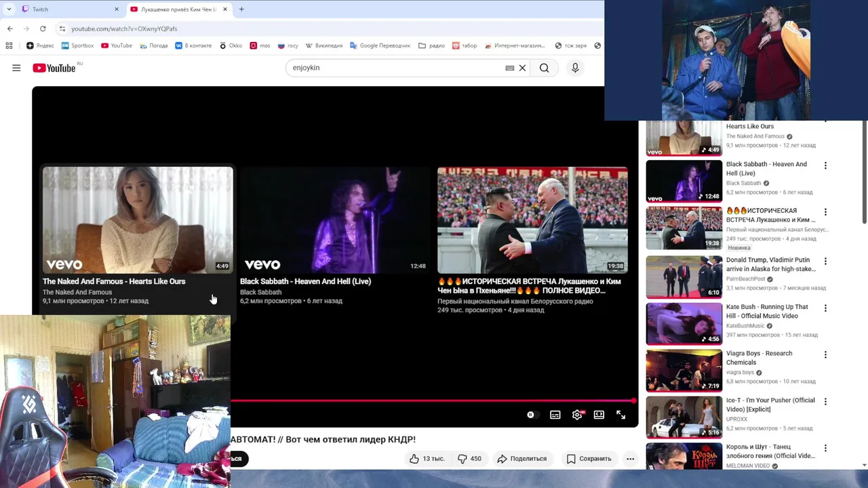Open Google Переводчик bookmark
The height and width of the screenshot is (488, 868).
tap(380, 45)
